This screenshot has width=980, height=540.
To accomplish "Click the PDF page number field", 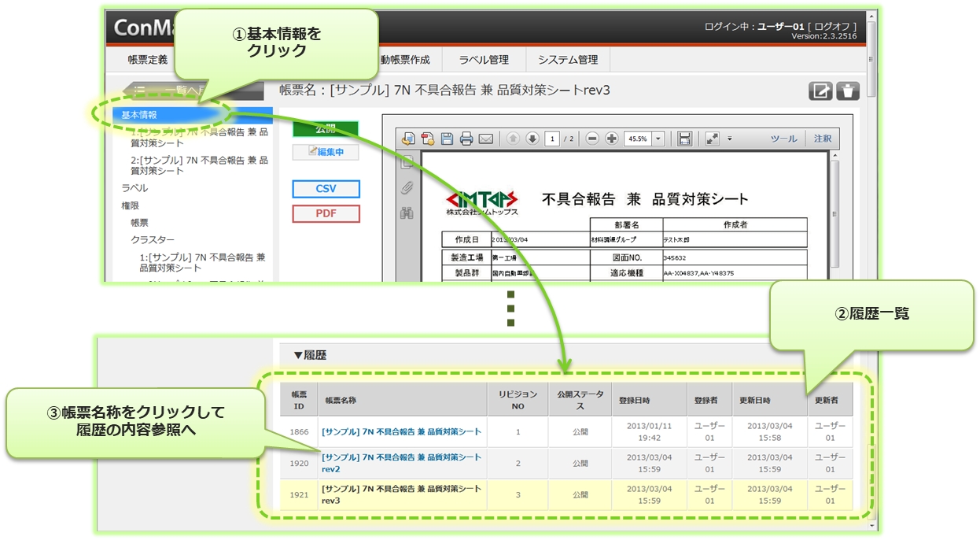I will [x=553, y=139].
